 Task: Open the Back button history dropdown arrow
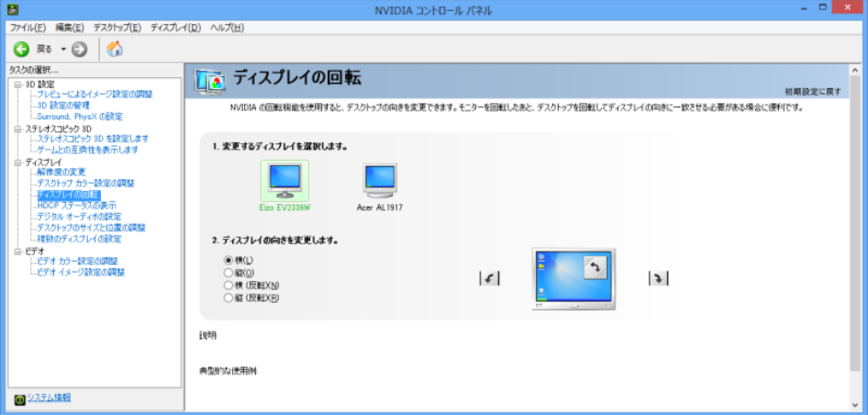coord(63,49)
